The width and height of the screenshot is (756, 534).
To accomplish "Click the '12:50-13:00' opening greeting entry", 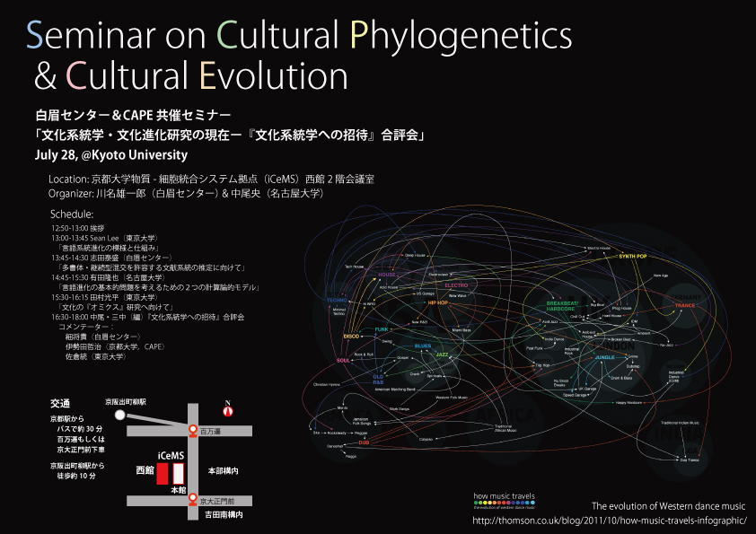I will pos(77,228).
